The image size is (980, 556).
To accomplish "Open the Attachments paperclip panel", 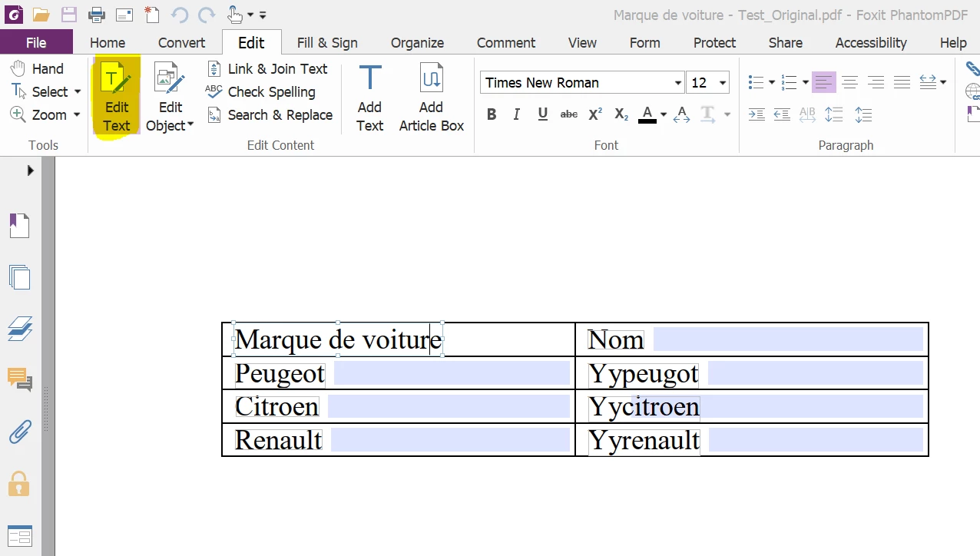I will pos(19,432).
